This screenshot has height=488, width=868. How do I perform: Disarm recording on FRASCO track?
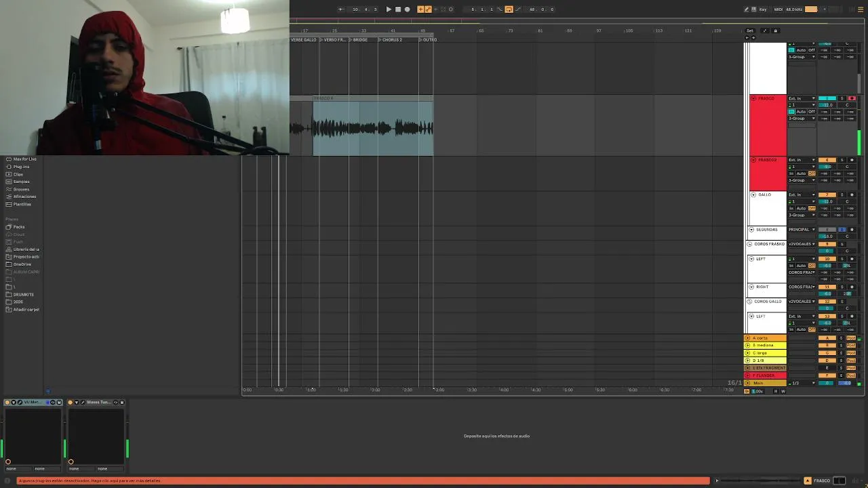coord(852,98)
